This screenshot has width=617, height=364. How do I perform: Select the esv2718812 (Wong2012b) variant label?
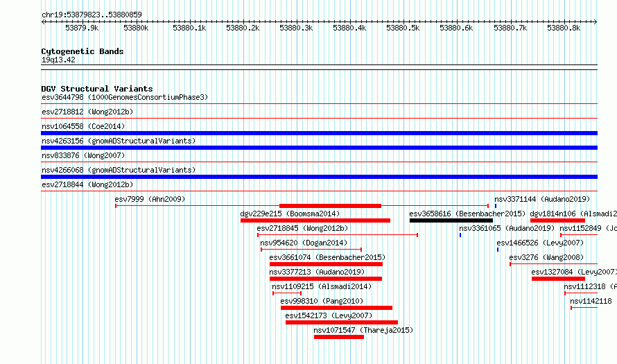coord(87,112)
